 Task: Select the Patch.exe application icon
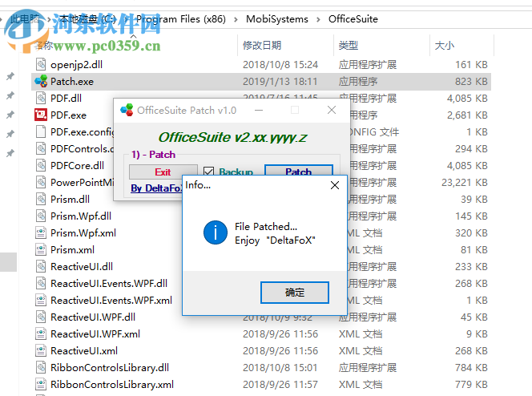(41, 81)
